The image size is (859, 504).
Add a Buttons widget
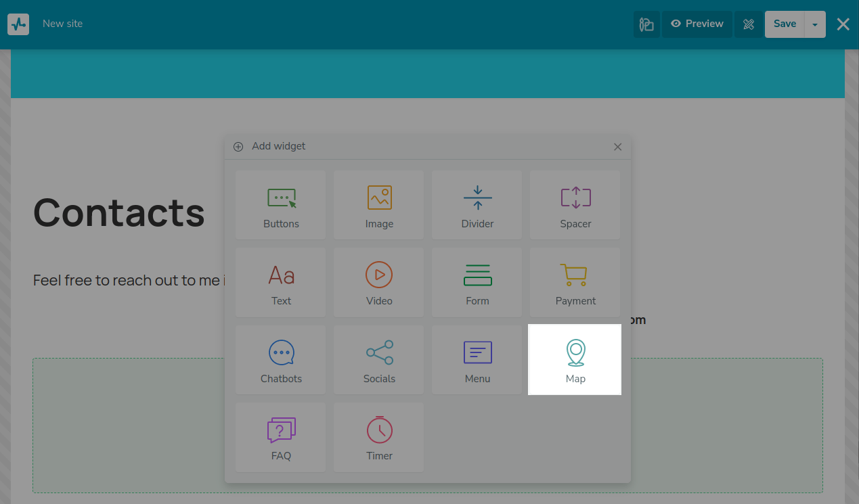[x=281, y=205]
